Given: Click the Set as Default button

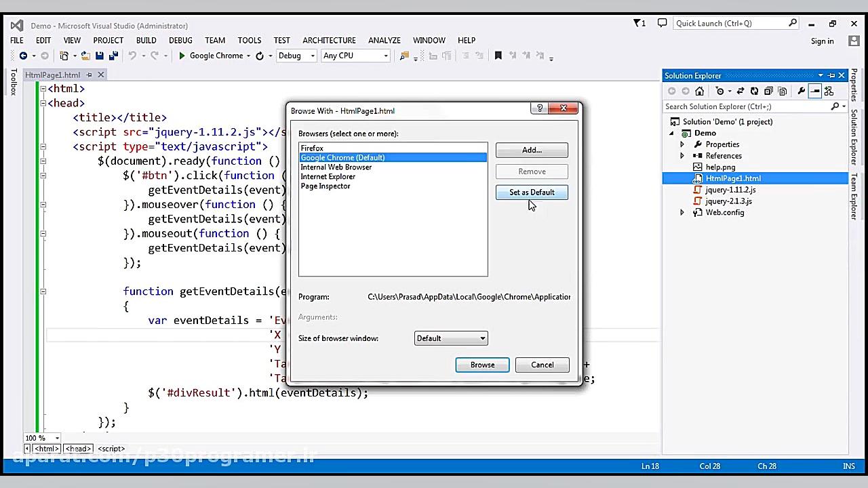Looking at the screenshot, I should [532, 192].
